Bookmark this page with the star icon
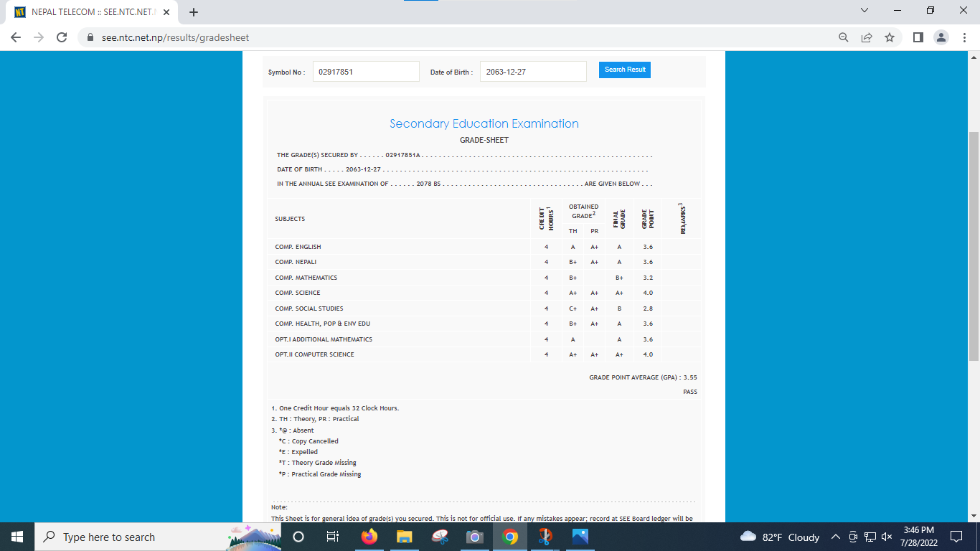The image size is (980, 551). (x=890, y=37)
